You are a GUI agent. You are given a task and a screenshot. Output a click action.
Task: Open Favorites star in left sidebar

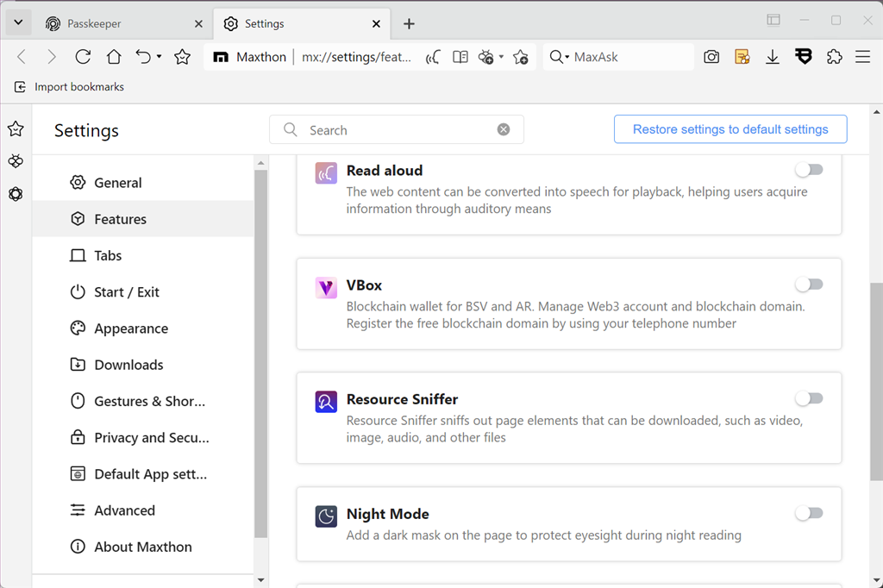(16, 129)
